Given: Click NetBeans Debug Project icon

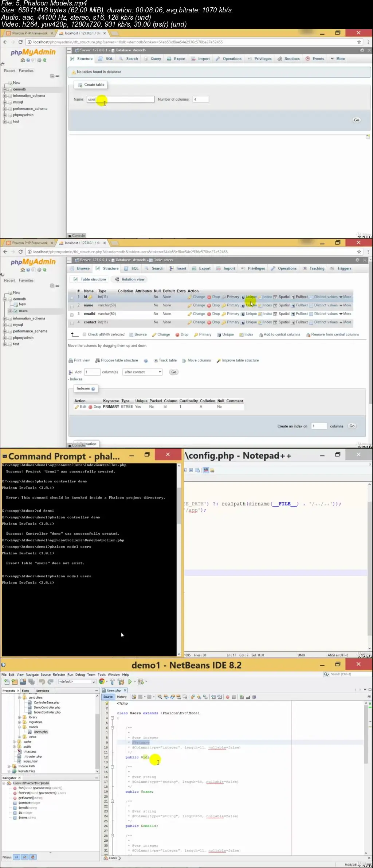Looking at the screenshot, I should [x=140, y=681].
